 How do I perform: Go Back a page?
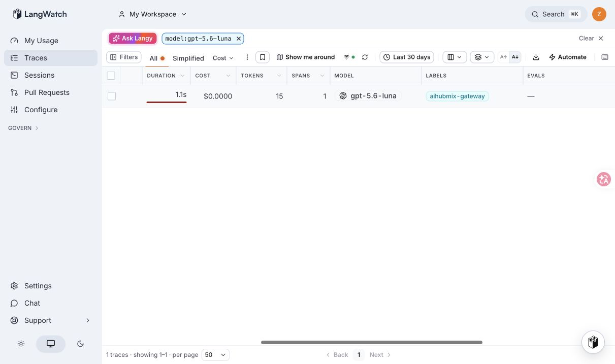337,355
